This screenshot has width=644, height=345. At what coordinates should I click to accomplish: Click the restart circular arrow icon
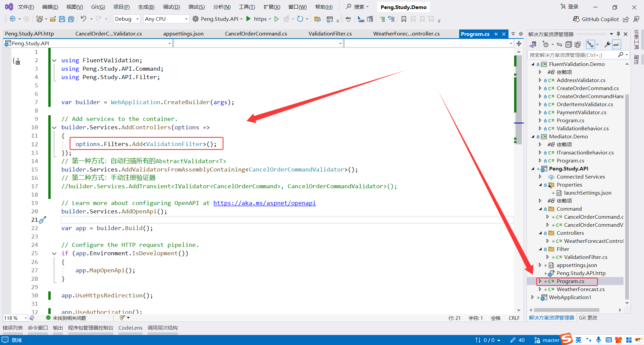pyautogui.click(x=300, y=19)
